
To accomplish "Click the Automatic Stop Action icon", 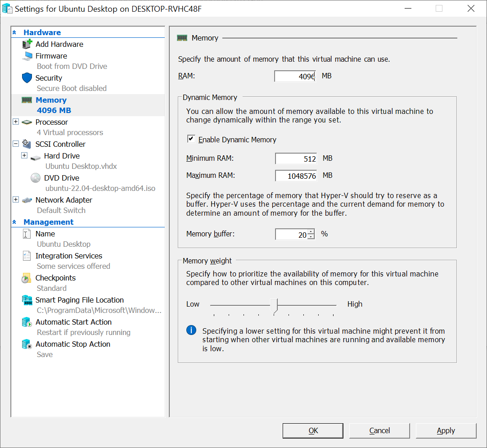I will pyautogui.click(x=27, y=344).
